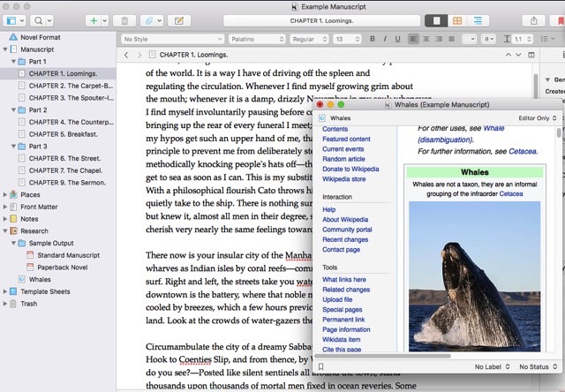This screenshot has width=565, height=392.
Task: Switch to Corkboard view mode
Action: 457,21
